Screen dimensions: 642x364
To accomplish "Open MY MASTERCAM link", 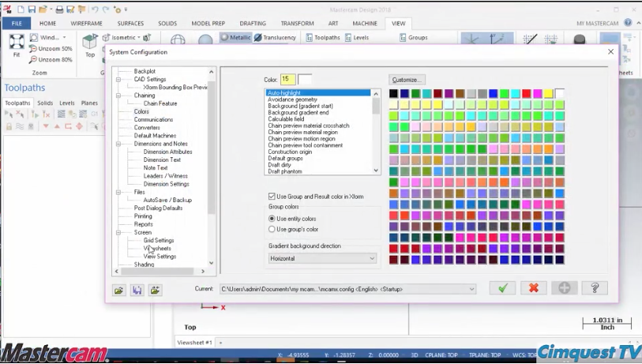I will point(597,24).
